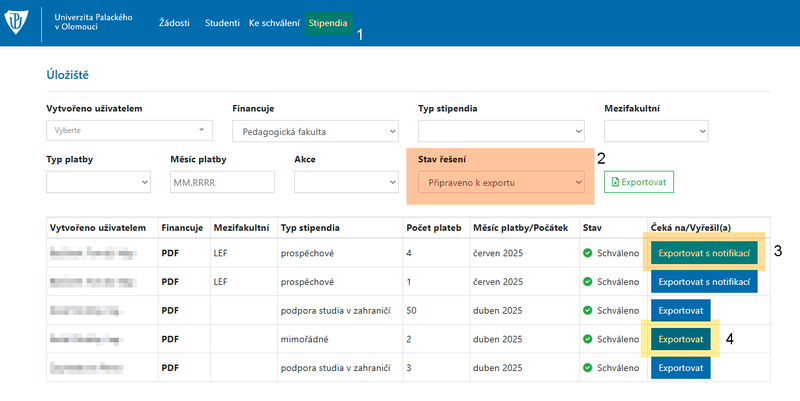The width and height of the screenshot is (800, 401).
Task: Open the Financuje dropdown showing Pedagogická fakulta
Action: [314, 131]
